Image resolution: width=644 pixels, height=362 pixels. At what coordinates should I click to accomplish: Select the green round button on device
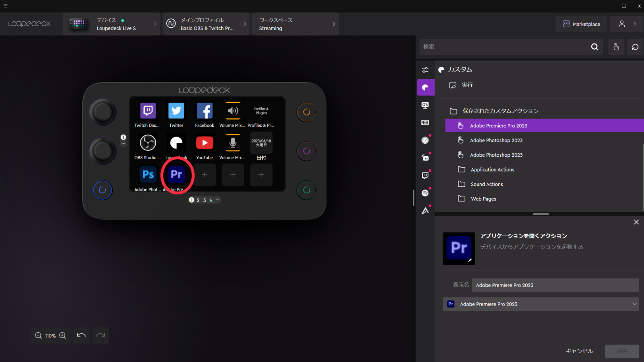click(306, 190)
